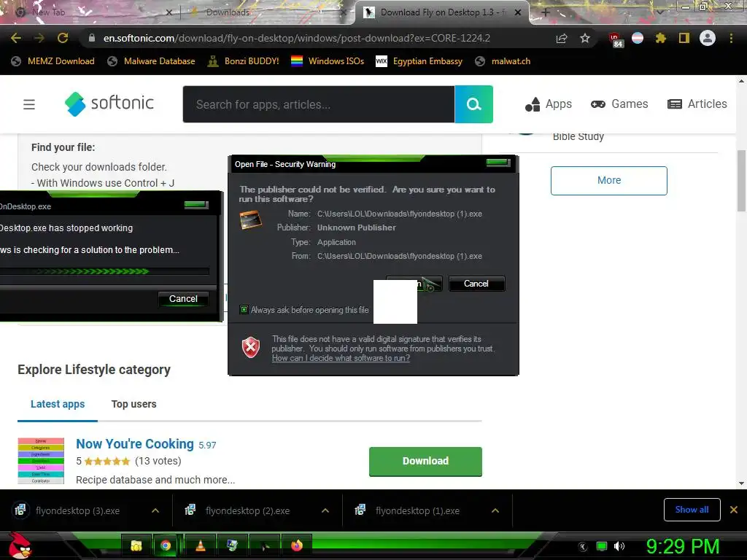Open 'How can I decide what software to run?'
747x560 pixels.
pyautogui.click(x=341, y=358)
